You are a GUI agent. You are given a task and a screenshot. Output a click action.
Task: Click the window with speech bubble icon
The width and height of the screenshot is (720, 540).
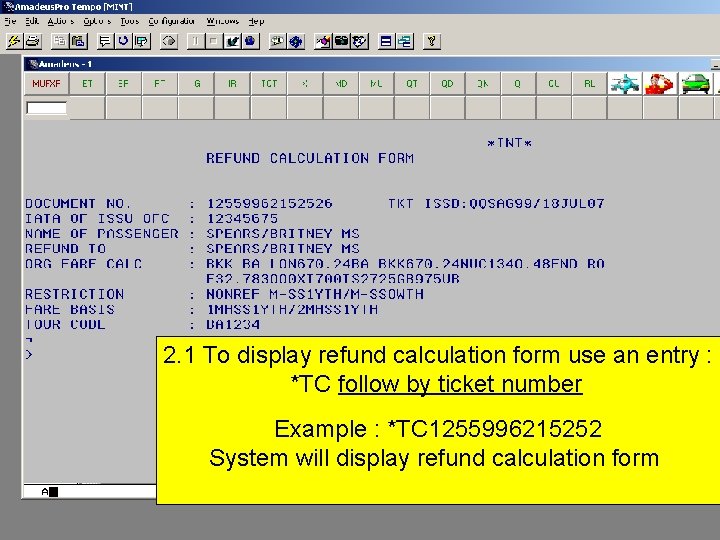pos(142,41)
